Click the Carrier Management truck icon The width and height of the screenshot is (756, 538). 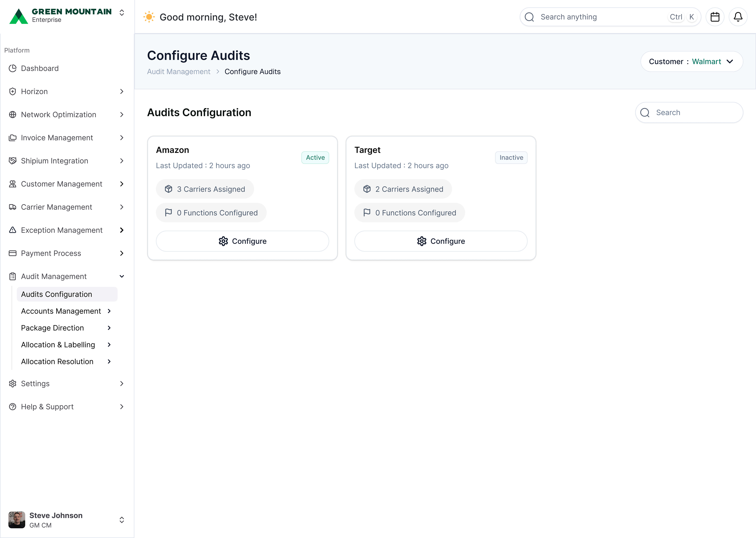13,207
